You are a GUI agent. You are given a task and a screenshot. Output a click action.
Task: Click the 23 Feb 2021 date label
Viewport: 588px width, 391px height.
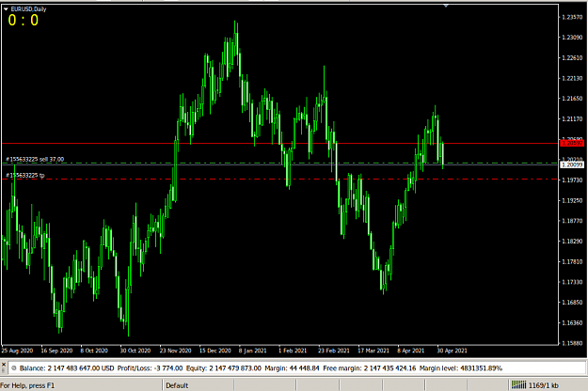click(x=334, y=351)
